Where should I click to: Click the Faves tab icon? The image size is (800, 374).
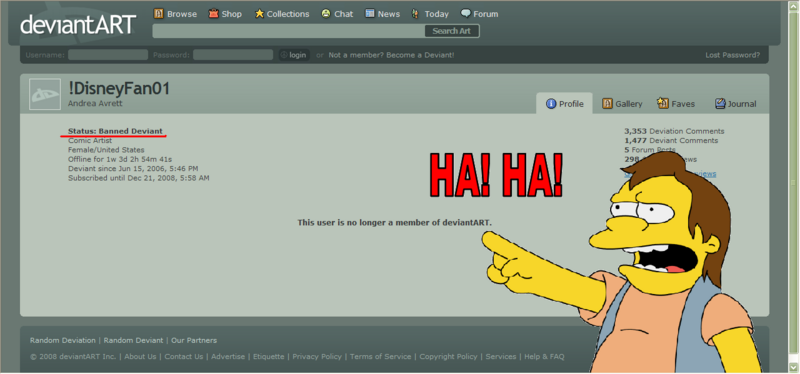pyautogui.click(x=663, y=103)
